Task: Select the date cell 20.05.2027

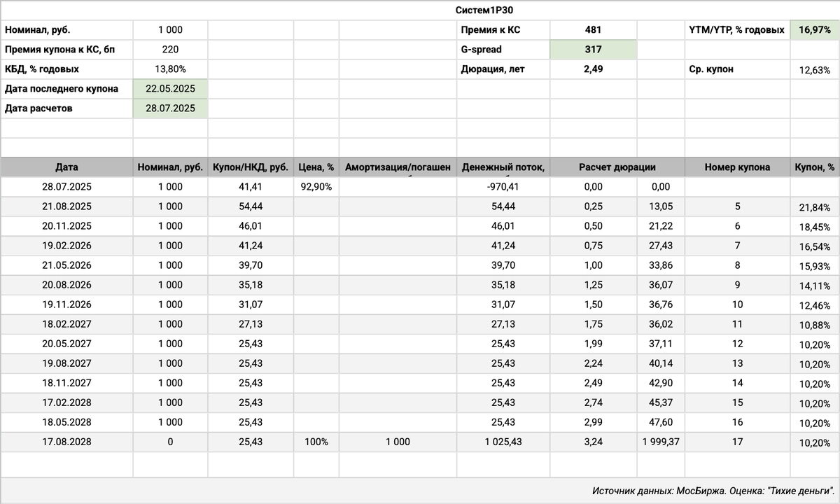Action: pos(66,344)
